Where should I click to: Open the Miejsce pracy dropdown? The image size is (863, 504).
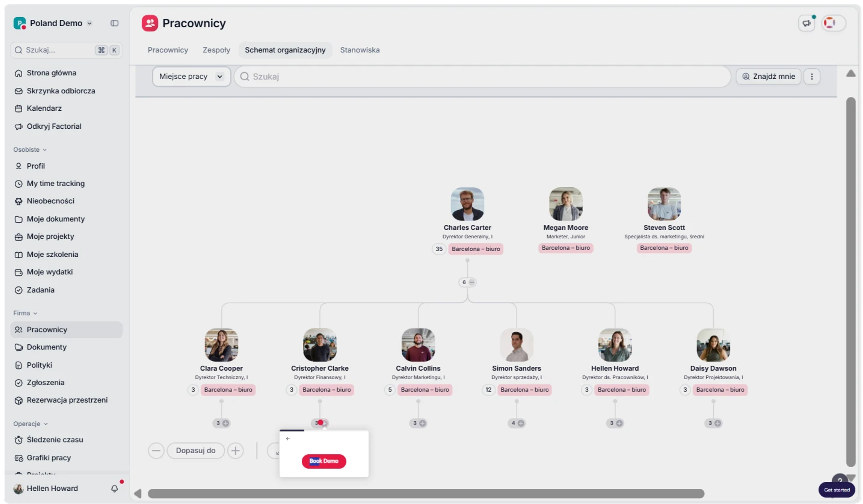(x=191, y=77)
